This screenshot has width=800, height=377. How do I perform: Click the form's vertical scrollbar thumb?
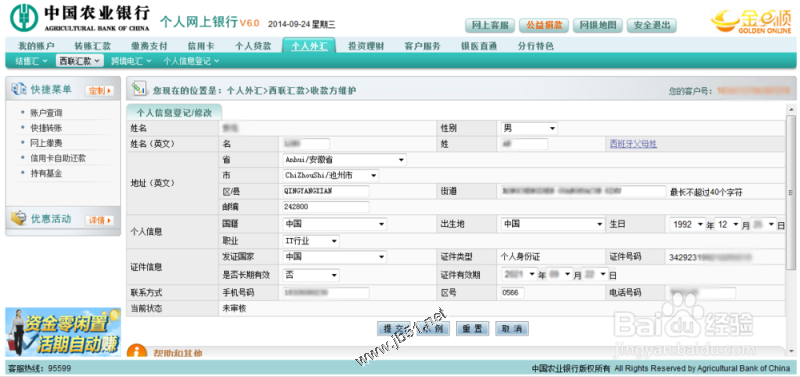(x=791, y=192)
